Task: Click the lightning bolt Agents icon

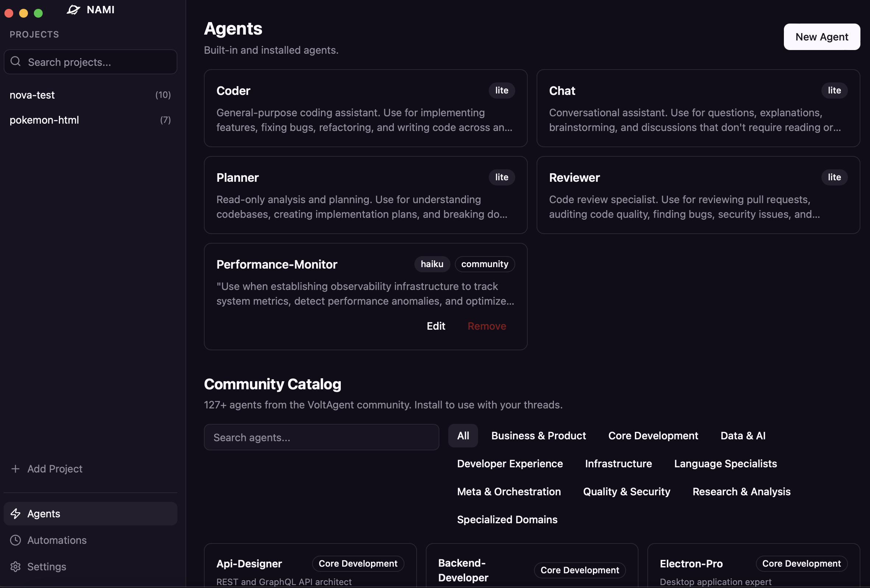Action: click(x=15, y=514)
